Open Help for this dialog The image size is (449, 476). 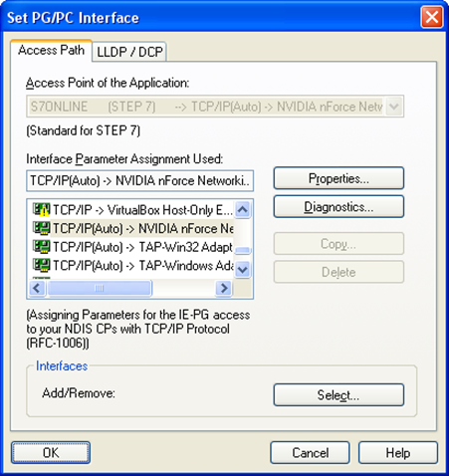pos(398,453)
